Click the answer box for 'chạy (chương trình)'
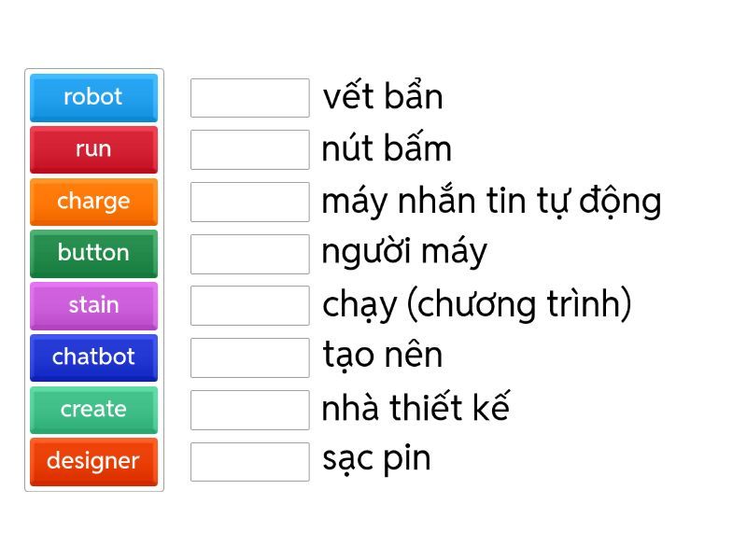The image size is (747, 560). [x=249, y=305]
